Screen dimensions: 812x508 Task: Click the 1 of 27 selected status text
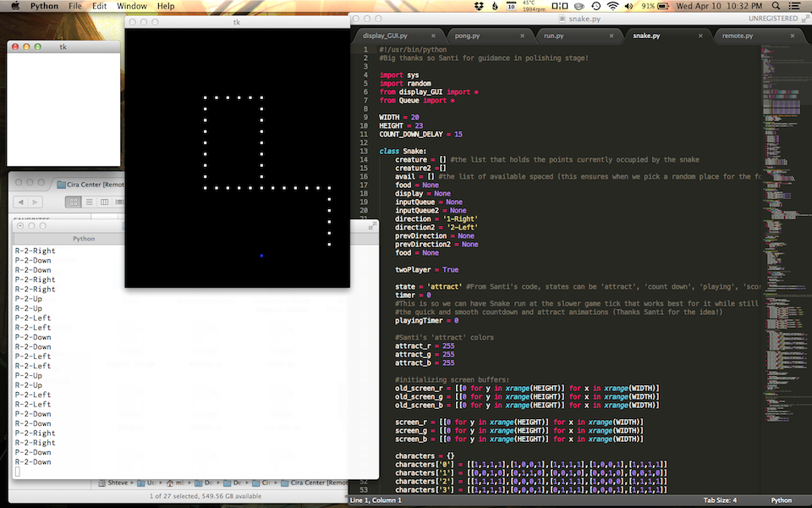click(206, 496)
